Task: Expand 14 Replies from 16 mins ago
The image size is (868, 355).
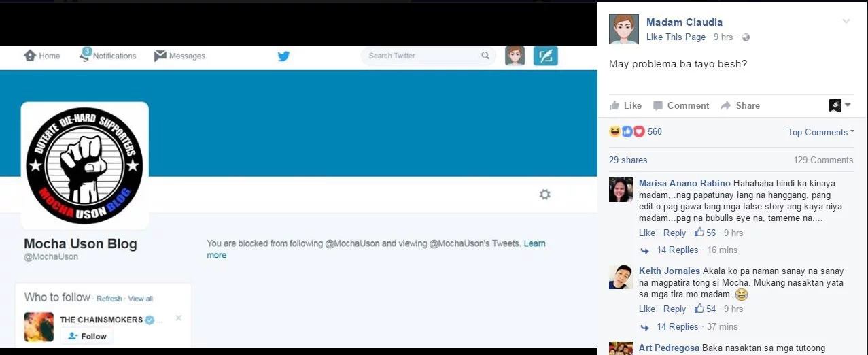Action: tap(677, 250)
